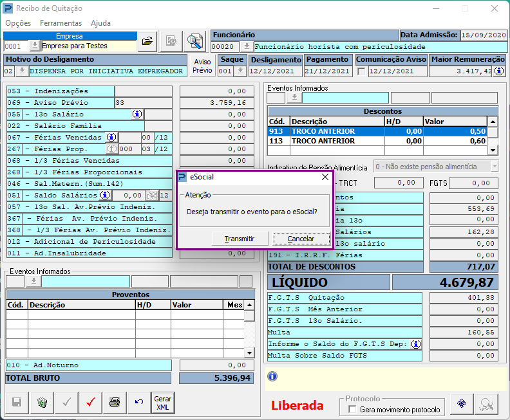510x420 pixels.
Task: Click the LÍQUIDO total 4.679,87
Action: point(445,282)
